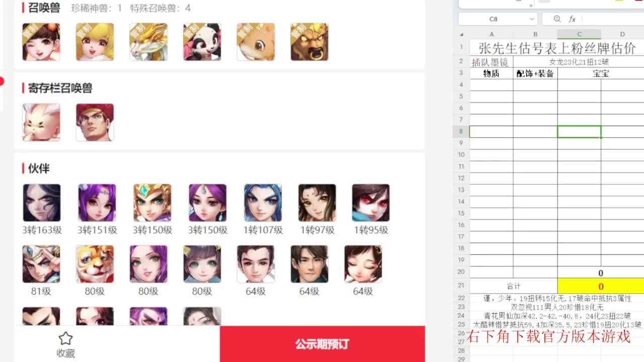Select the closed-eyed girl companion at 64级
Viewport: 644px width, 362px height.
tap(363, 264)
